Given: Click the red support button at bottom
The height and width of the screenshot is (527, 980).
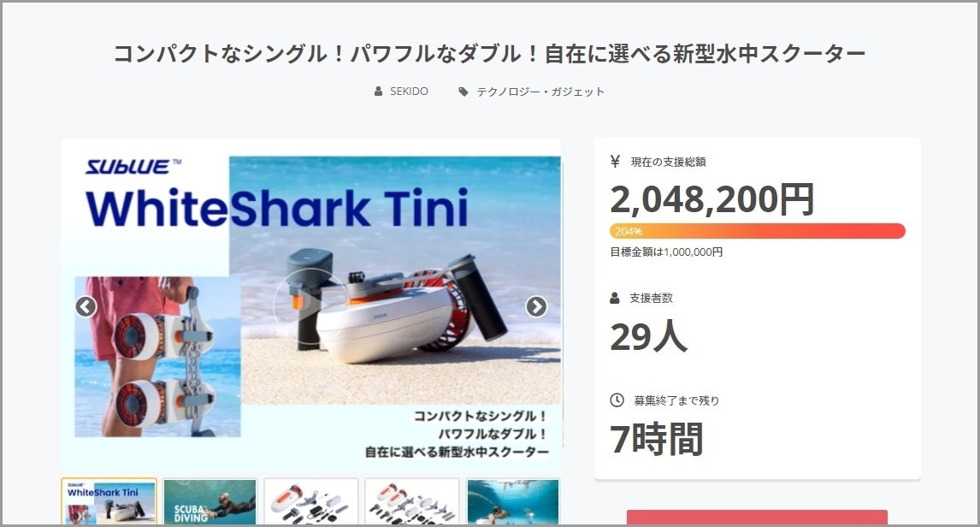Looking at the screenshot, I should click(758, 518).
